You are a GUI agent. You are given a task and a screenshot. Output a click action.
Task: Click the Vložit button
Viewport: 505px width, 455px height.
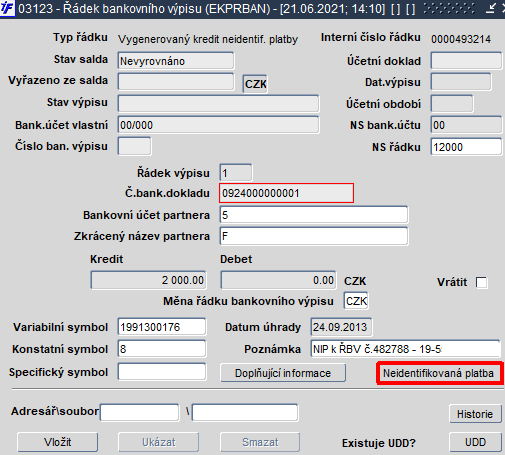tap(57, 442)
